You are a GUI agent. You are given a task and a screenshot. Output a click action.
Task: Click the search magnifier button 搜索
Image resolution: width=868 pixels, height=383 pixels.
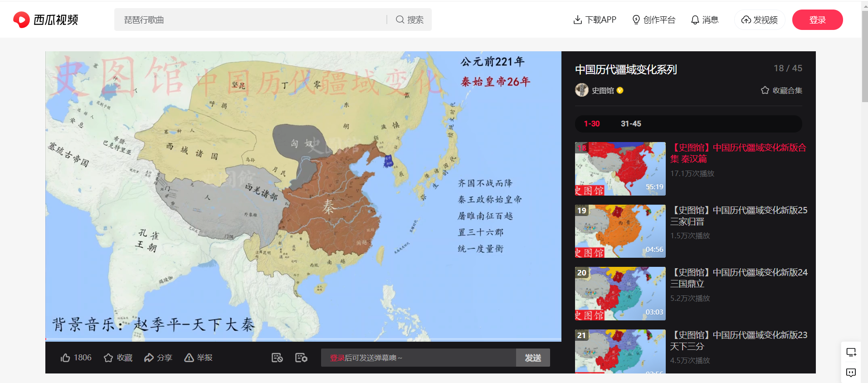click(x=410, y=20)
